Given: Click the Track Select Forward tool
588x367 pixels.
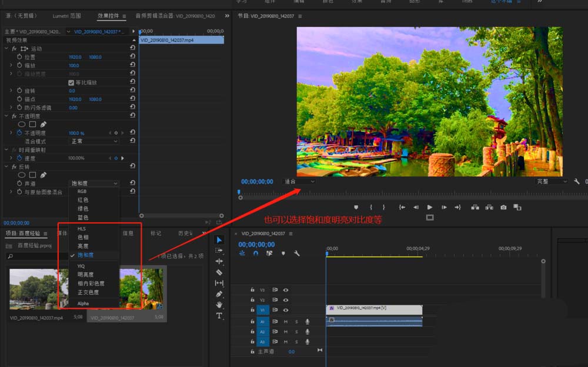Looking at the screenshot, I should point(219,251).
